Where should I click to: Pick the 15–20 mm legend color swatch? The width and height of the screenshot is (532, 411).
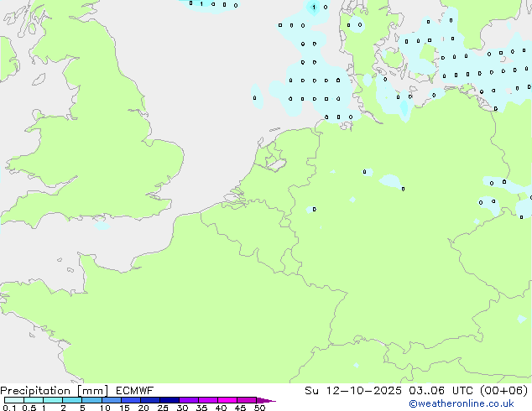pos(130,400)
